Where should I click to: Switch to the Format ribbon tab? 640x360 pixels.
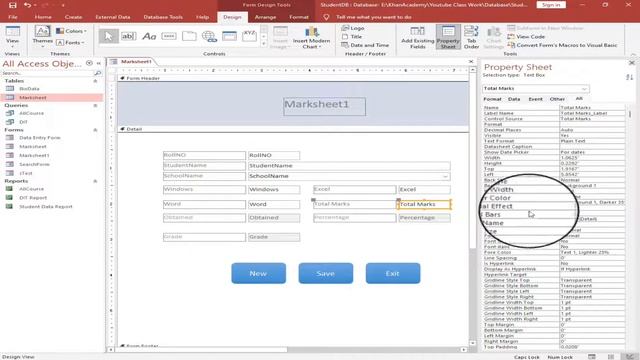[299, 17]
